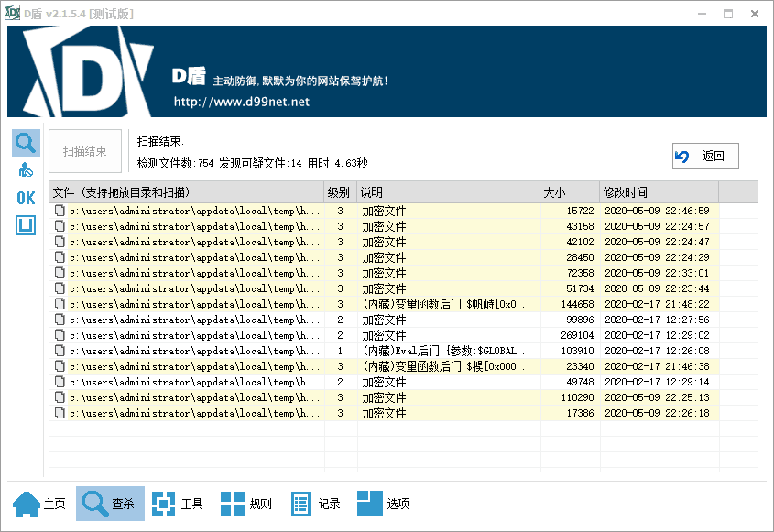Select description of row sized 23340

[x=447, y=366]
